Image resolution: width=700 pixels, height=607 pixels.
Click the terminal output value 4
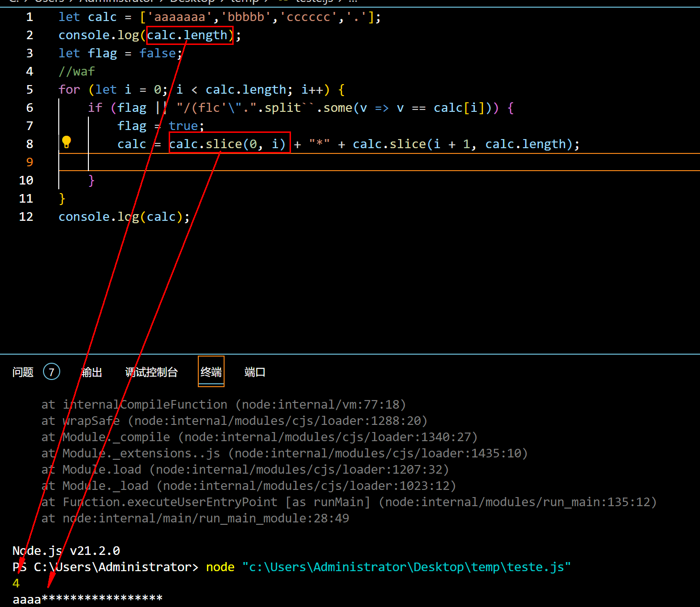click(16, 584)
